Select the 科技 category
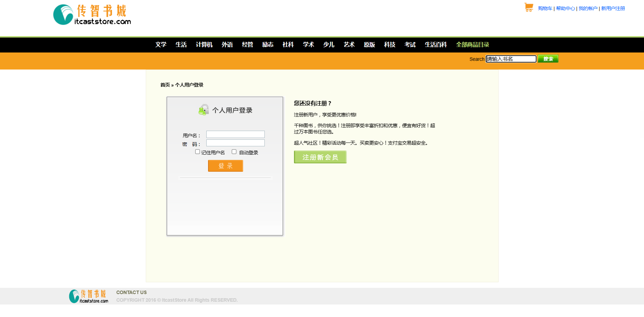The image size is (644, 317). [x=390, y=44]
